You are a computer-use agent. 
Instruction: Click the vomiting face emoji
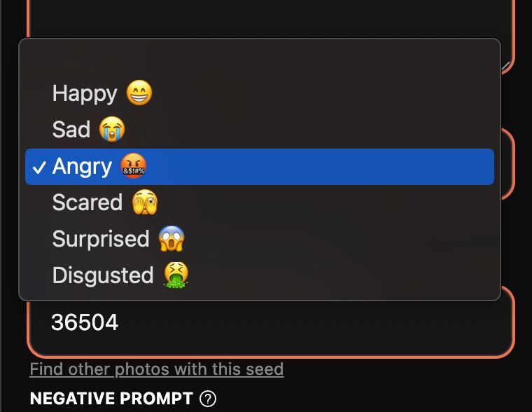176,275
